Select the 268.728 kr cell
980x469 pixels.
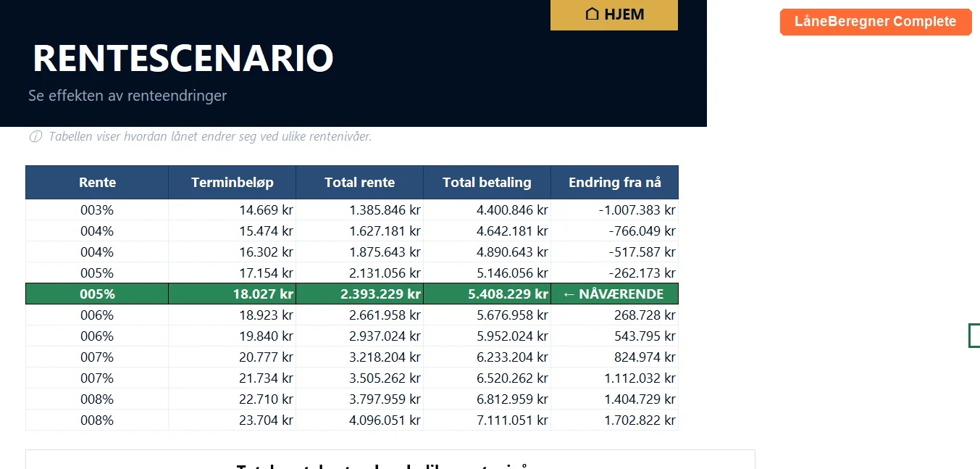click(x=615, y=315)
